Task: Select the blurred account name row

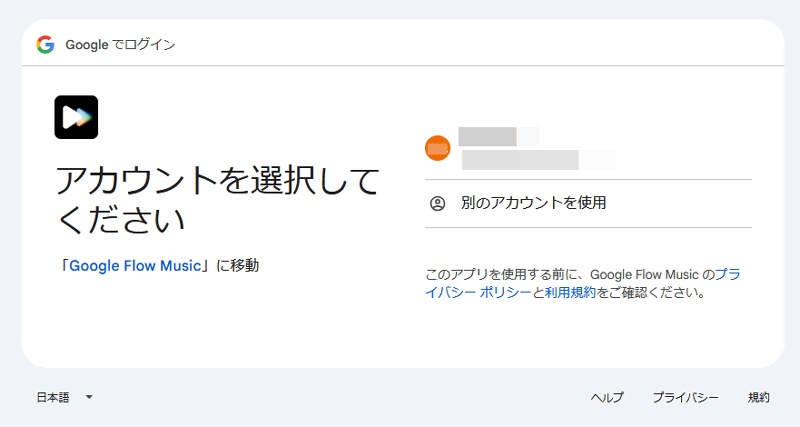Action: 588,148
